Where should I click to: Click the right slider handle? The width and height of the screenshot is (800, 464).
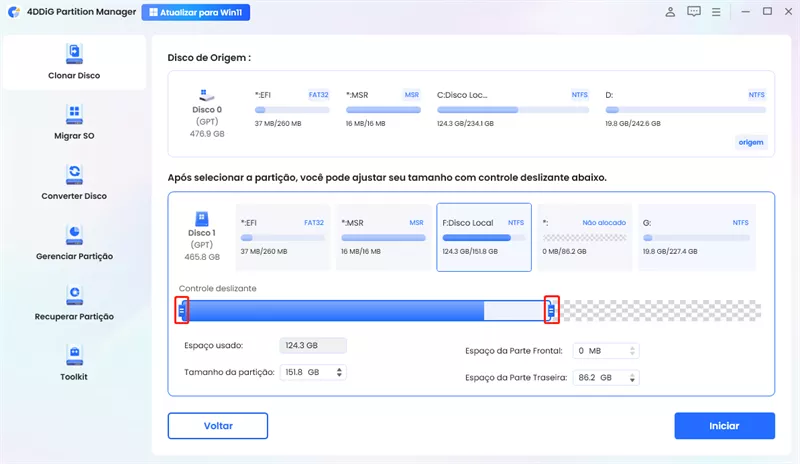552,310
